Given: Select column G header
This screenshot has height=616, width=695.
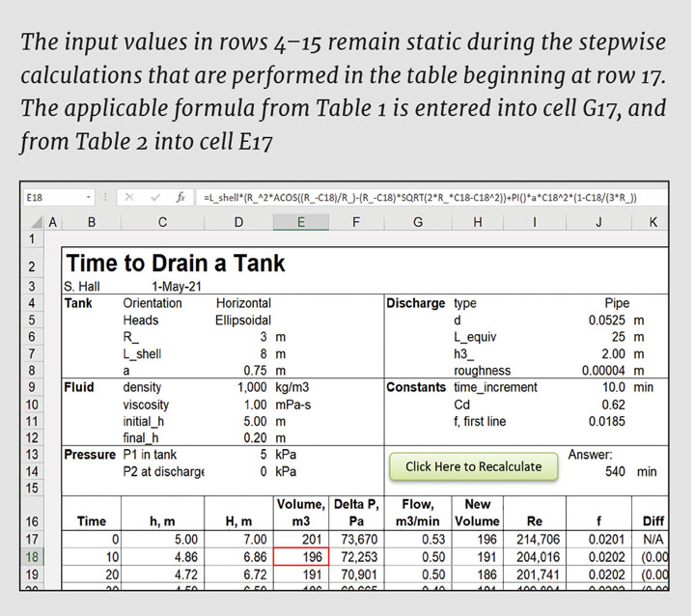Looking at the screenshot, I should pos(417,223).
